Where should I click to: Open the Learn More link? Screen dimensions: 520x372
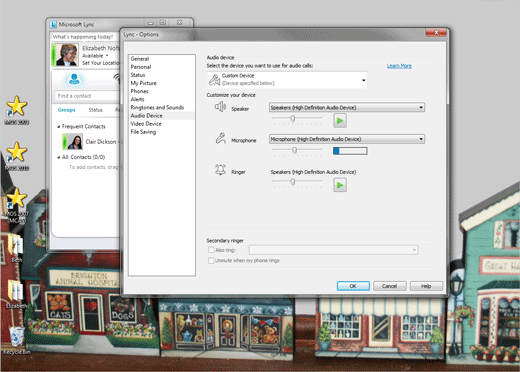point(399,66)
